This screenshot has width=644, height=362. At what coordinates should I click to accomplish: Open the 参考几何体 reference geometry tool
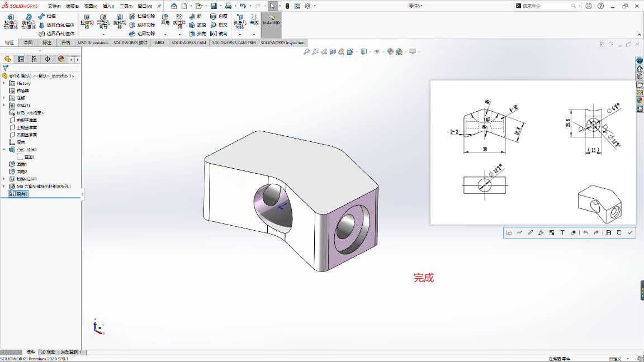coord(240,21)
